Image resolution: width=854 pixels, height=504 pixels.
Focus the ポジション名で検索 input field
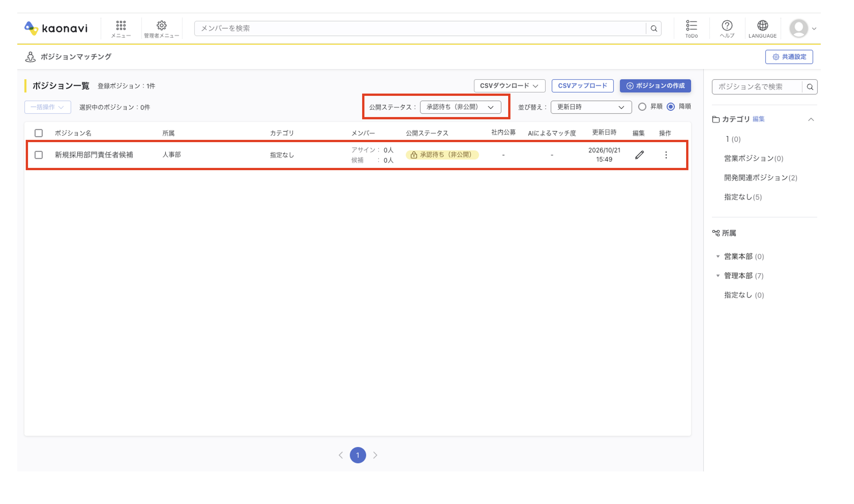[x=757, y=87]
